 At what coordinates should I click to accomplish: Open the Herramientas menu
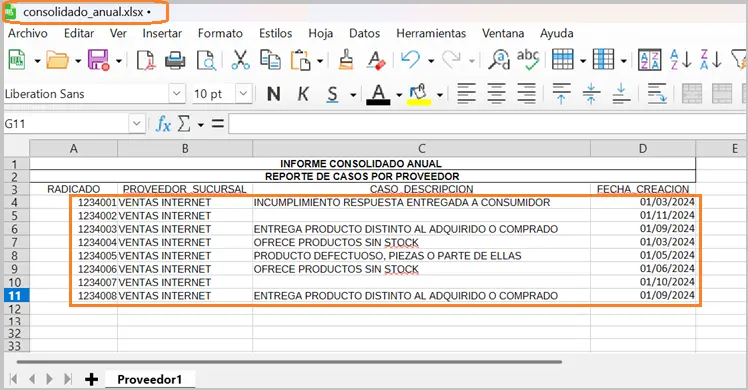pos(431,33)
